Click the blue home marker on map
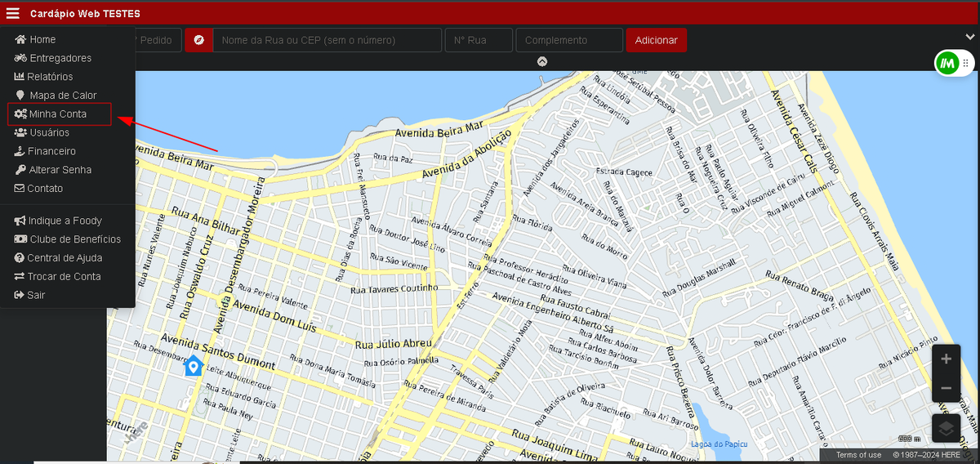The image size is (980, 464). pyautogui.click(x=193, y=365)
